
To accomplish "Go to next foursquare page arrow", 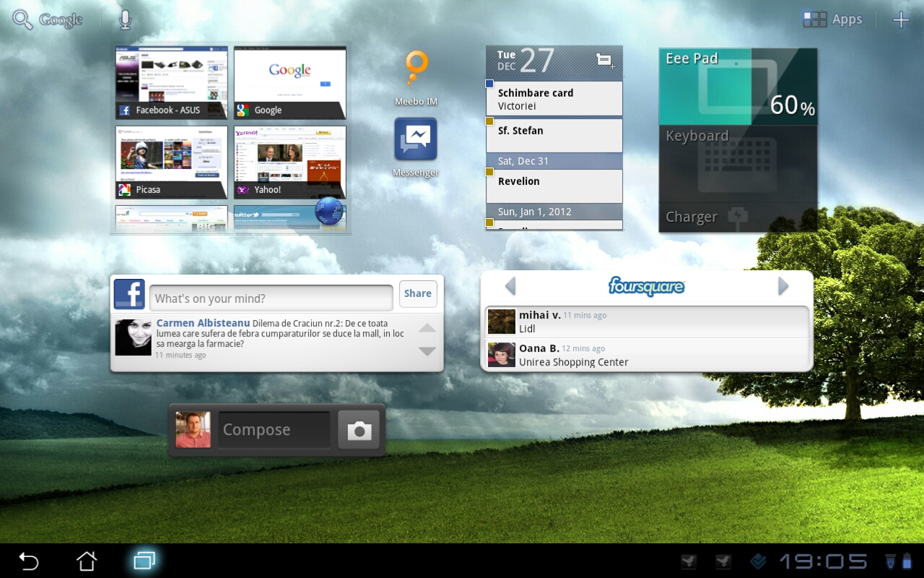I will (x=783, y=287).
